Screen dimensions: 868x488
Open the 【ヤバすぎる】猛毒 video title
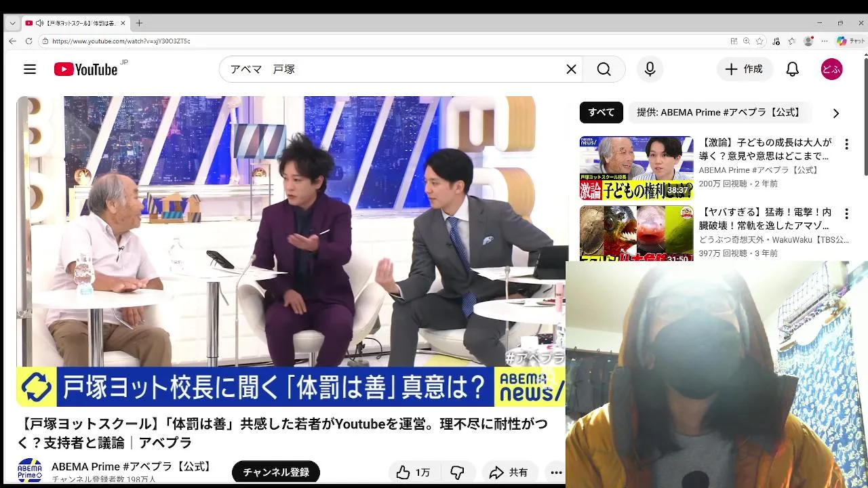765,219
